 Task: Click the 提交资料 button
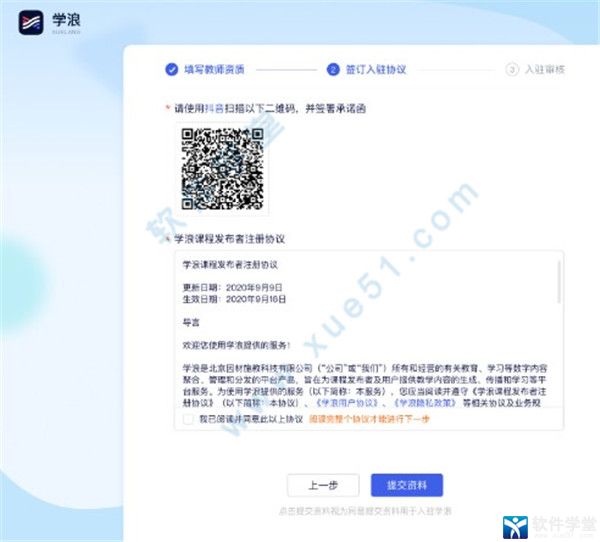click(x=407, y=485)
